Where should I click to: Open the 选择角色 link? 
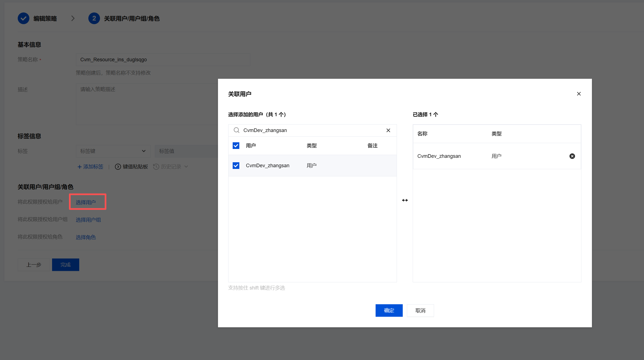coord(86,237)
